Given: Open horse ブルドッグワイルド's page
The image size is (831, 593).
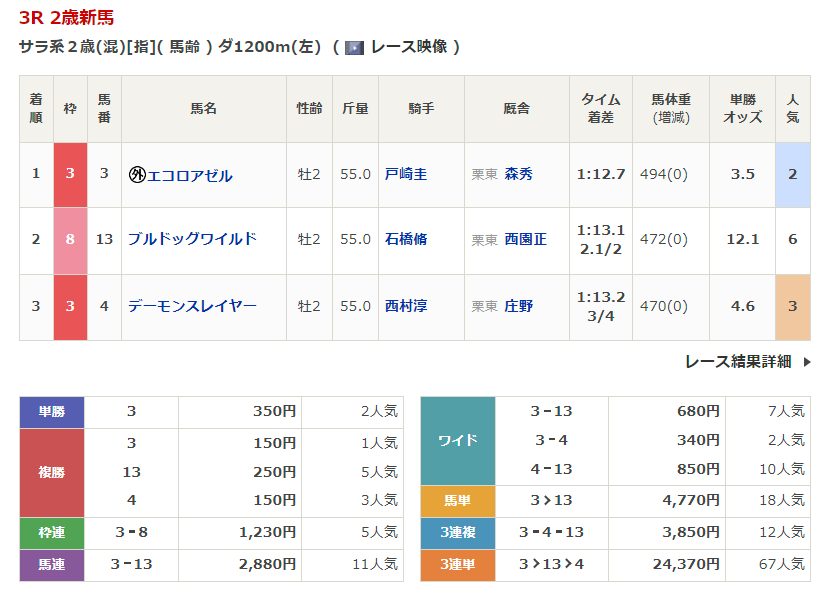Looking at the screenshot, I should click(192, 239).
